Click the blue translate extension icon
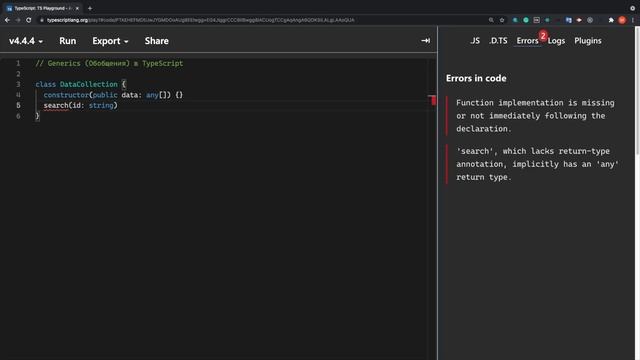Screen dimensions: 640x360 click(x=569, y=20)
